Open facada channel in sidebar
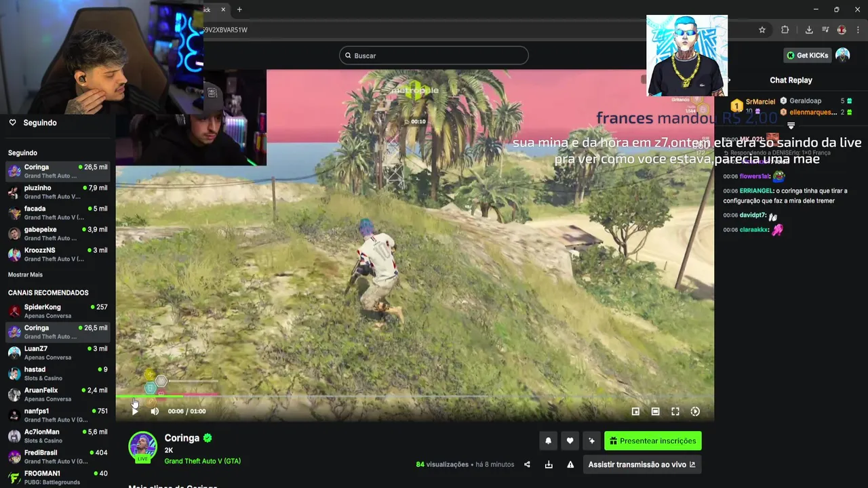 [58, 213]
